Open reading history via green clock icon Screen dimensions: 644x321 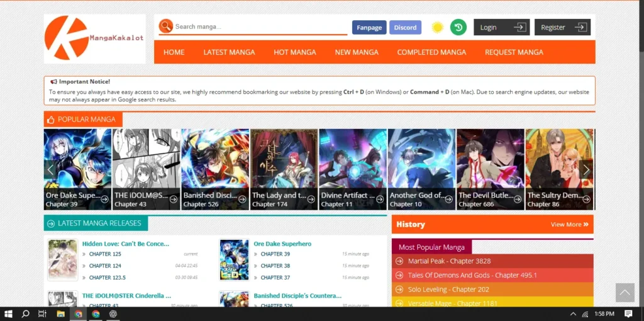458,27
